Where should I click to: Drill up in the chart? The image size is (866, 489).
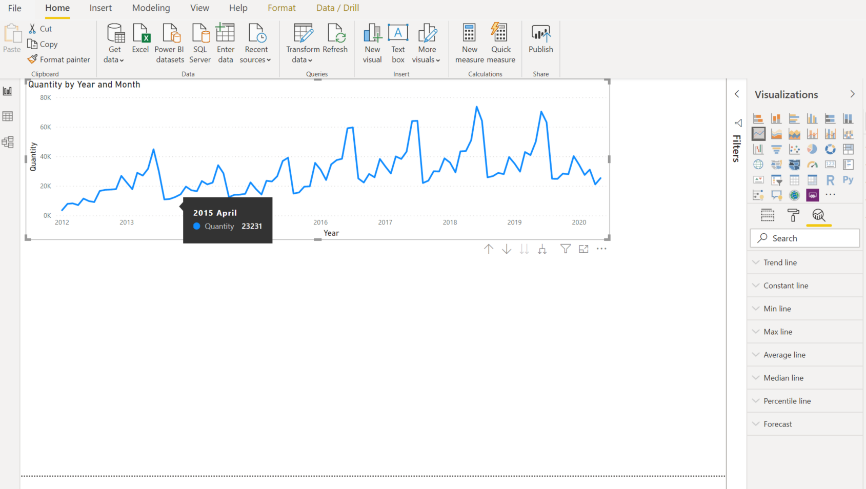[488, 249]
